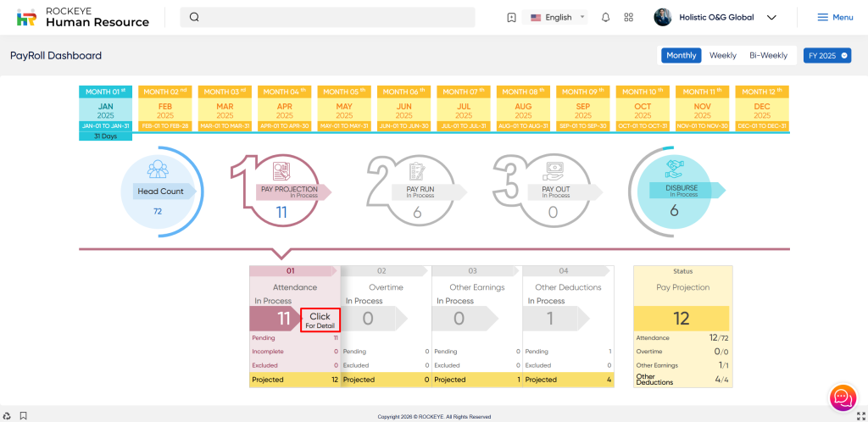868x422 pixels.
Task: Switch payroll view to Monthly
Action: coord(681,55)
